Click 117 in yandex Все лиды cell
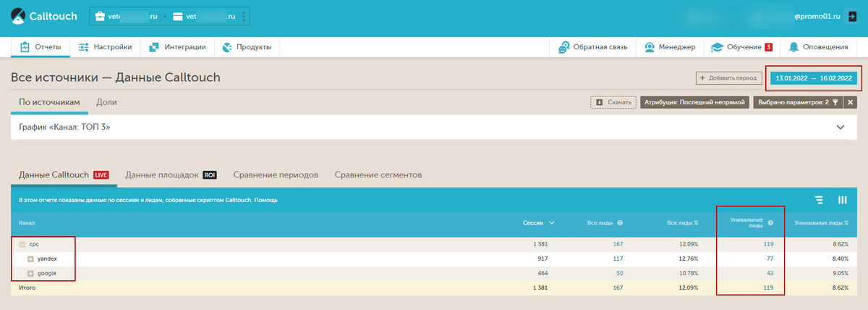Viewport: 868px width, 310px height. pyautogui.click(x=618, y=259)
